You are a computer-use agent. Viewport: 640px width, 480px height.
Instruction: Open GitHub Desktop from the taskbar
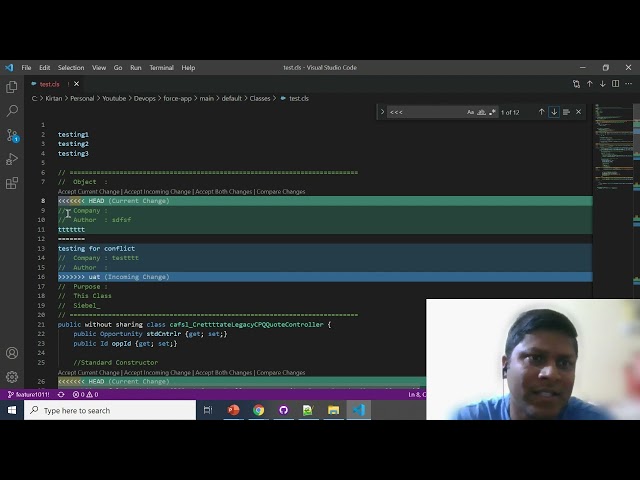point(283,410)
